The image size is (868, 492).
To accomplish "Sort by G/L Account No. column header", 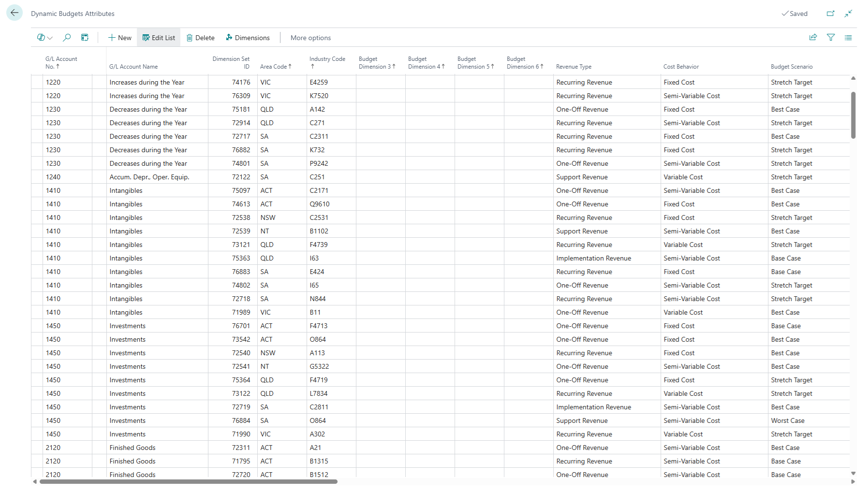I will click(x=61, y=63).
